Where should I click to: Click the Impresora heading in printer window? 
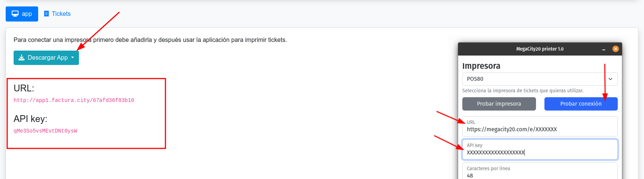(x=481, y=66)
